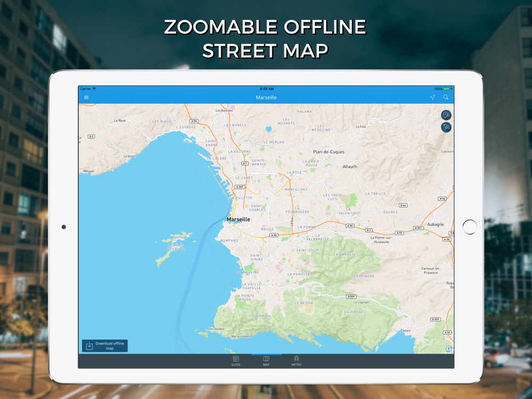The width and height of the screenshot is (532, 399).
Task: Click the A 557 highway shield
Action: tap(239, 187)
